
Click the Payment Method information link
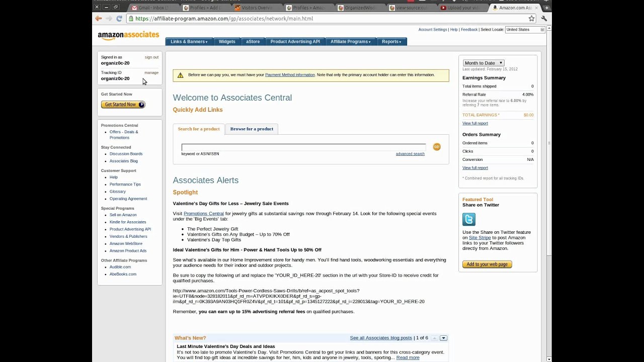[x=290, y=75]
